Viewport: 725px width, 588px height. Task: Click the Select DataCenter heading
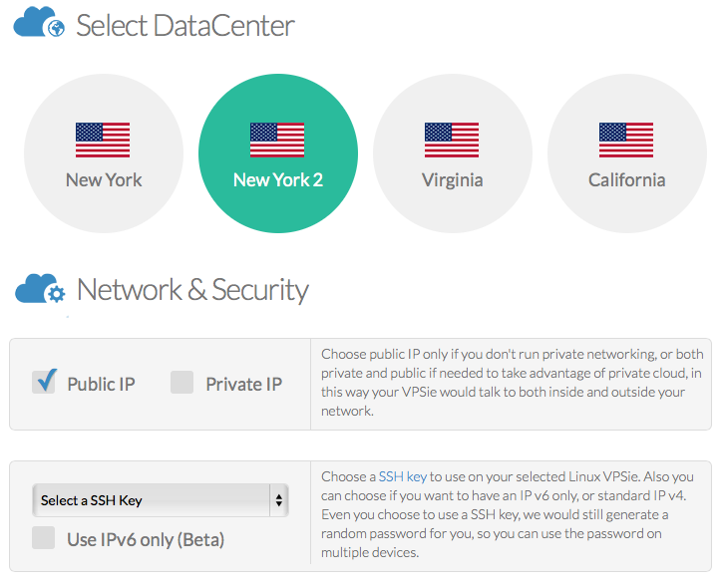pyautogui.click(x=184, y=25)
